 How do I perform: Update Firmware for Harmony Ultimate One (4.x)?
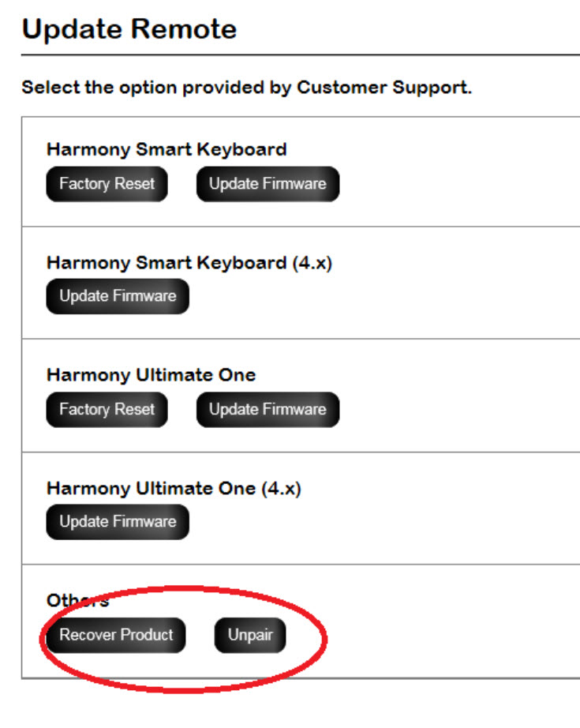pyautogui.click(x=118, y=521)
